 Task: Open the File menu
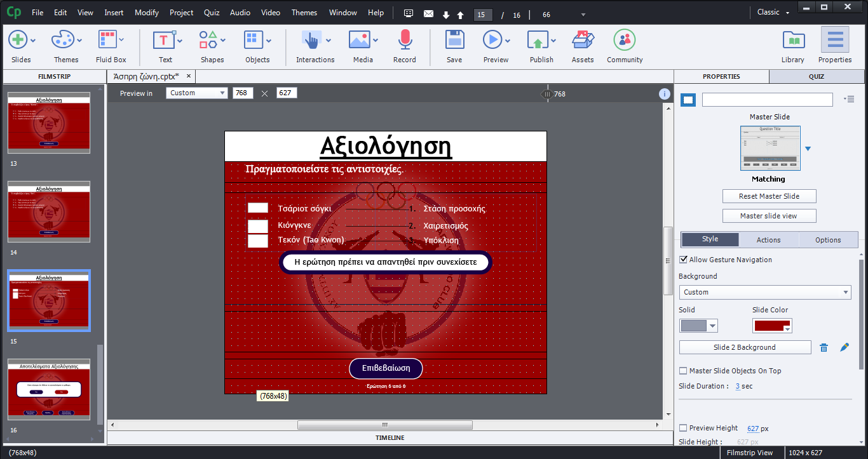[x=37, y=13]
